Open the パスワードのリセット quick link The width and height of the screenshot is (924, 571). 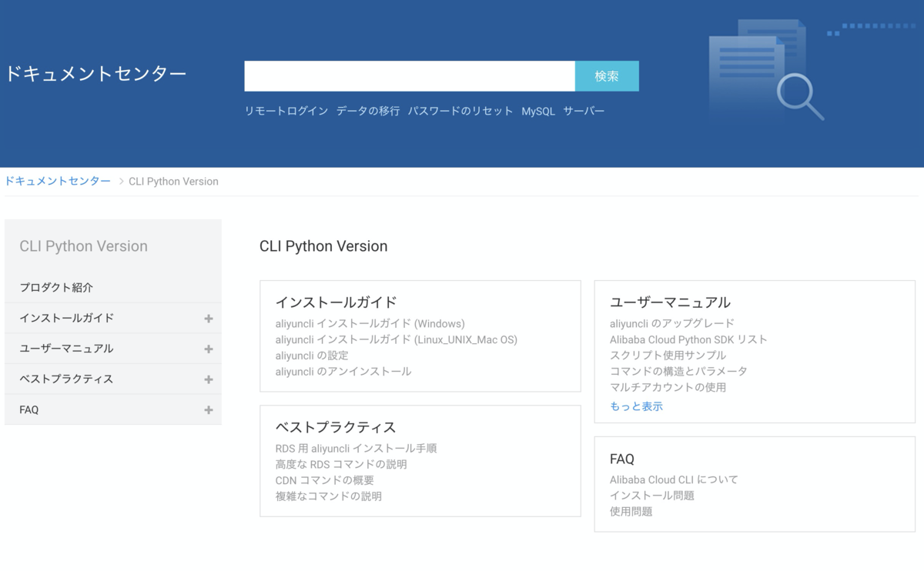coord(460,110)
